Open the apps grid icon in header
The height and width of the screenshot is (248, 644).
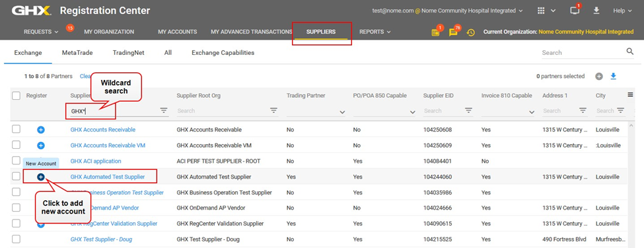click(542, 11)
